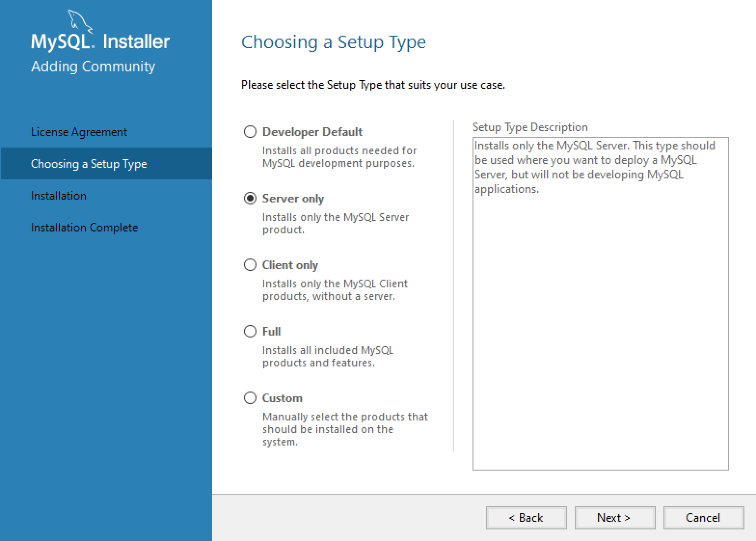Select Installation Complete step in sidebar

(84, 228)
